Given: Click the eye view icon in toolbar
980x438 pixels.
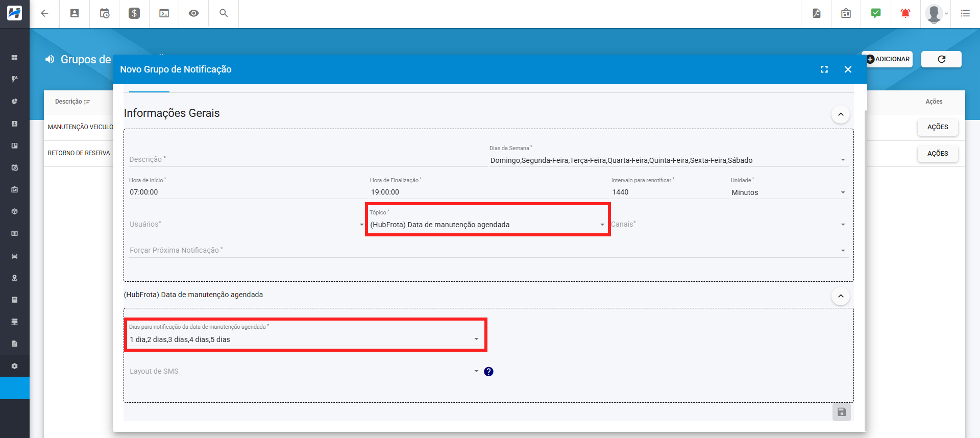Looking at the screenshot, I should tap(193, 13).
